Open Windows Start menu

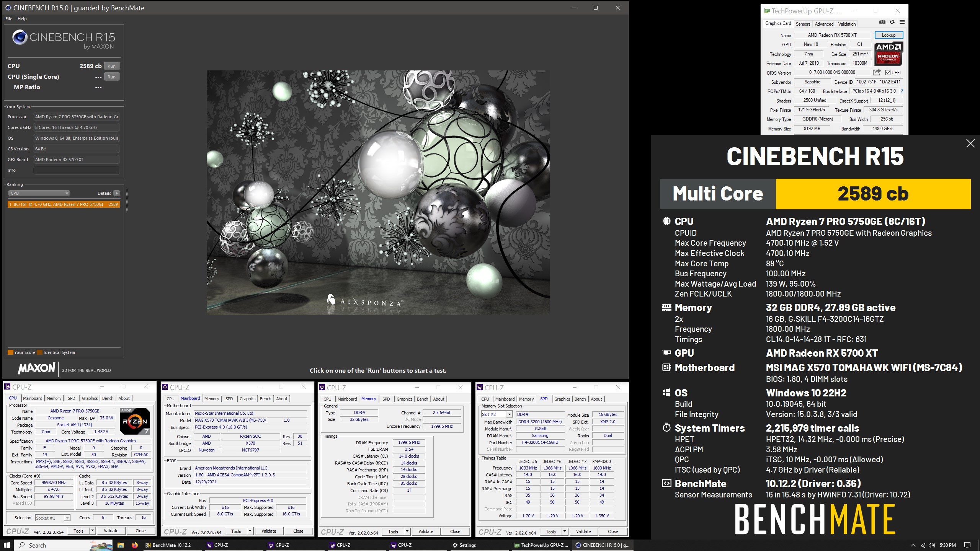point(7,545)
